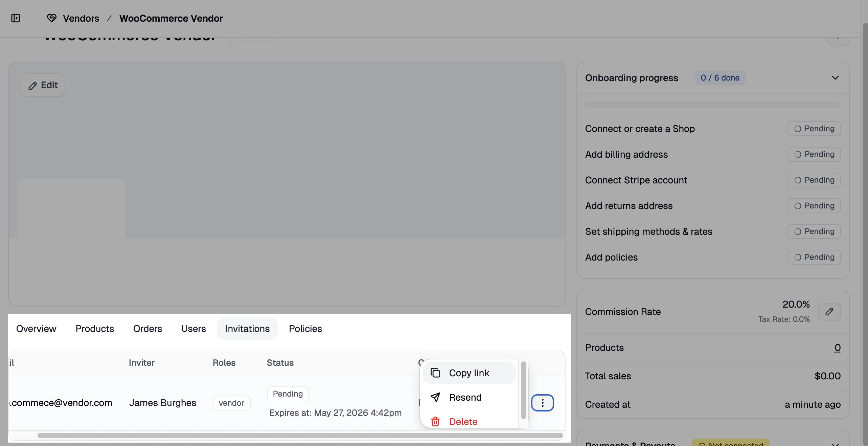Click Pending badge for Connect or create a Shop

click(x=814, y=129)
